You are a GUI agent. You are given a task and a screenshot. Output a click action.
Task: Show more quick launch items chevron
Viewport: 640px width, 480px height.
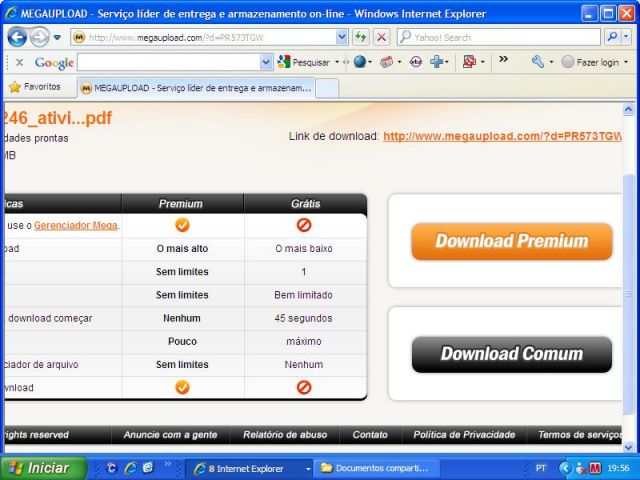167,464
